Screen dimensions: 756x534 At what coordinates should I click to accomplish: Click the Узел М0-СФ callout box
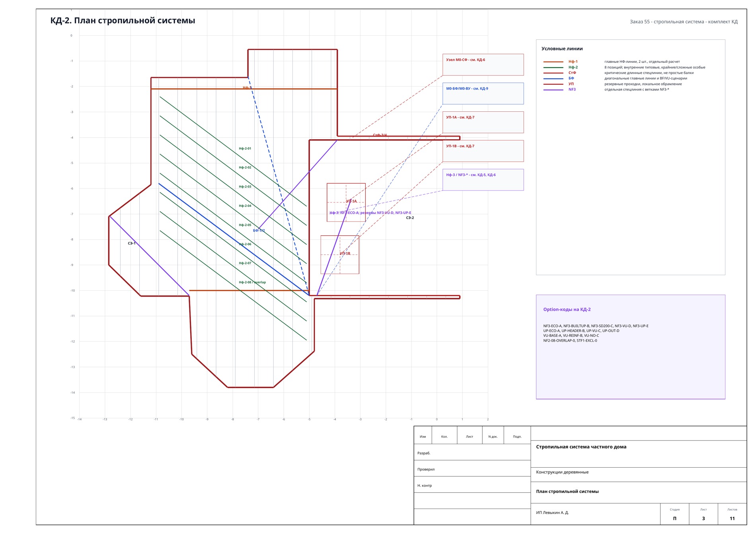point(483,64)
